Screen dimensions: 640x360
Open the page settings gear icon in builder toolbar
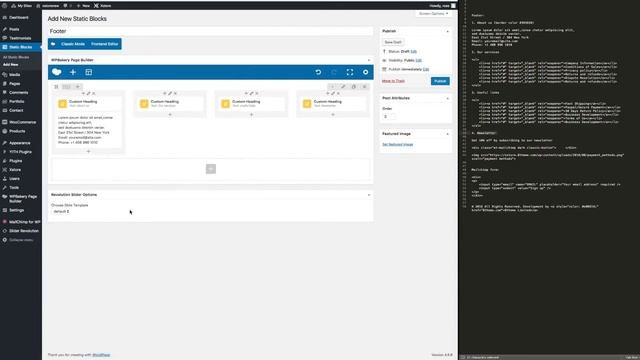click(x=365, y=72)
